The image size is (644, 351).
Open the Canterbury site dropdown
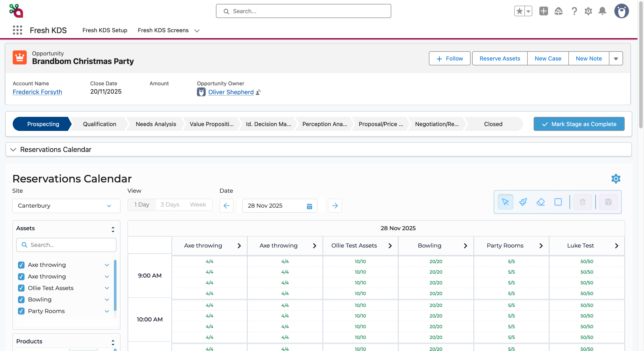point(66,206)
